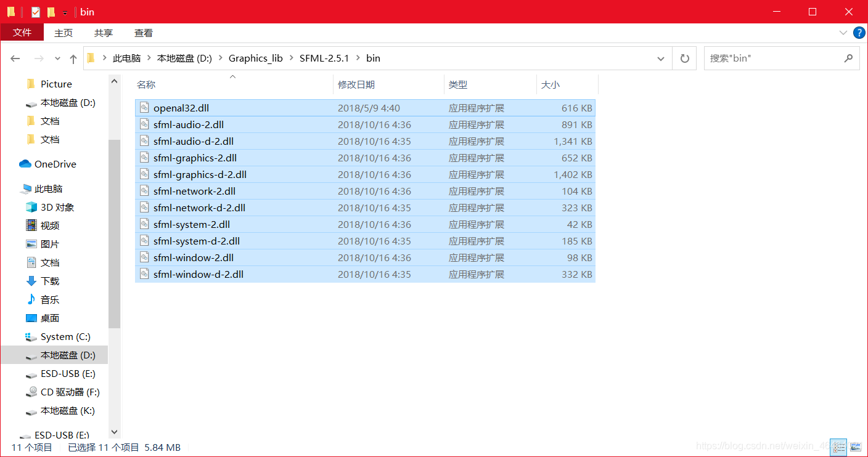868x457 pixels.
Task: Click the Forward navigation arrow
Action: [x=39, y=59]
